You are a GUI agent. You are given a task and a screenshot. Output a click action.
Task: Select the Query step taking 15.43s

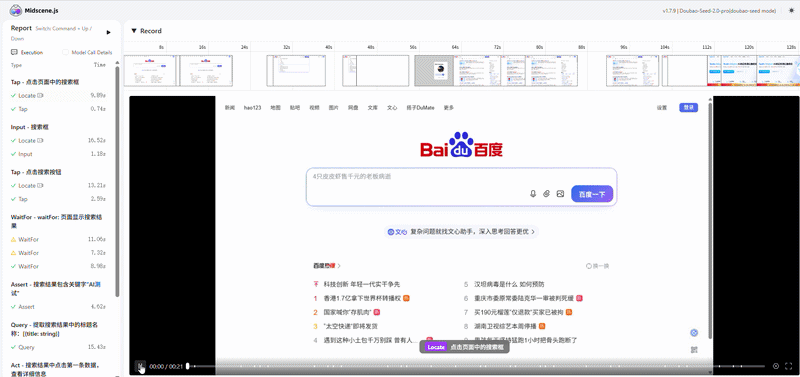coord(58,347)
